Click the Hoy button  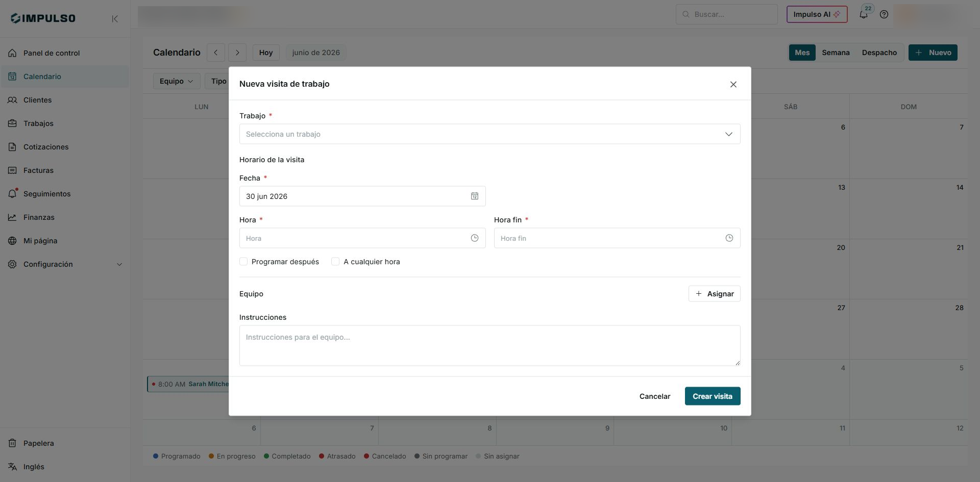tap(266, 53)
